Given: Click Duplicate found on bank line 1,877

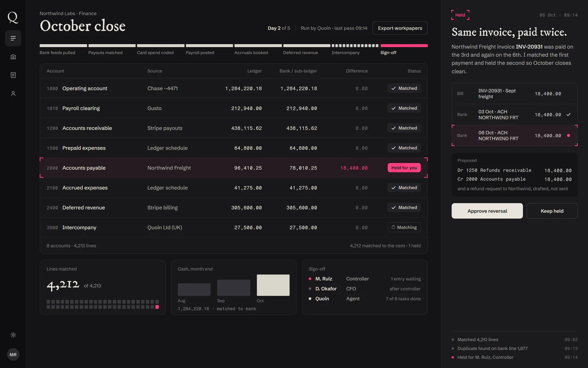Looking at the screenshot, I should coord(514,348).
